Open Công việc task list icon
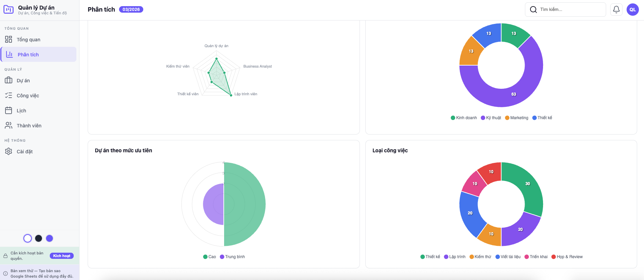This screenshot has width=644, height=280. (9, 96)
